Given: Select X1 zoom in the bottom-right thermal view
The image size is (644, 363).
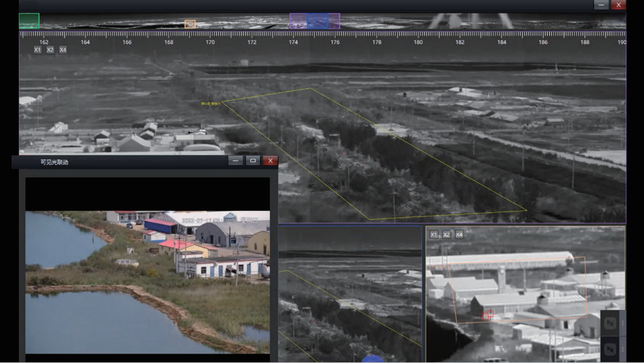Looking at the screenshot, I should coord(434,234).
